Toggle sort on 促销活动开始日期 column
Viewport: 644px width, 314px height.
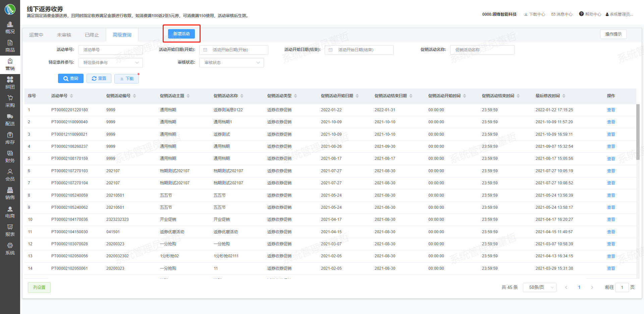(x=357, y=96)
